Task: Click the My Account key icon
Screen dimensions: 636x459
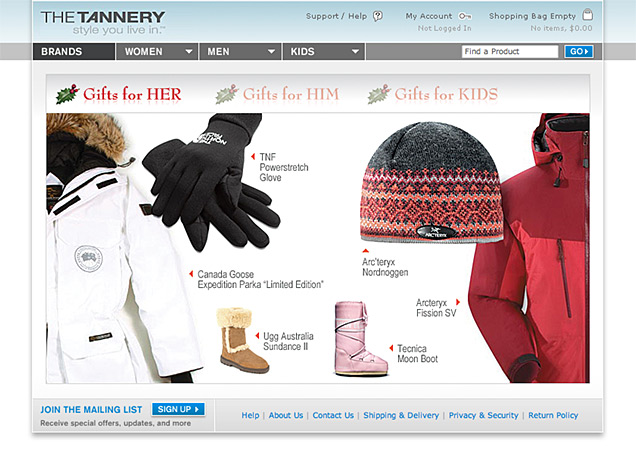Action: (x=465, y=16)
